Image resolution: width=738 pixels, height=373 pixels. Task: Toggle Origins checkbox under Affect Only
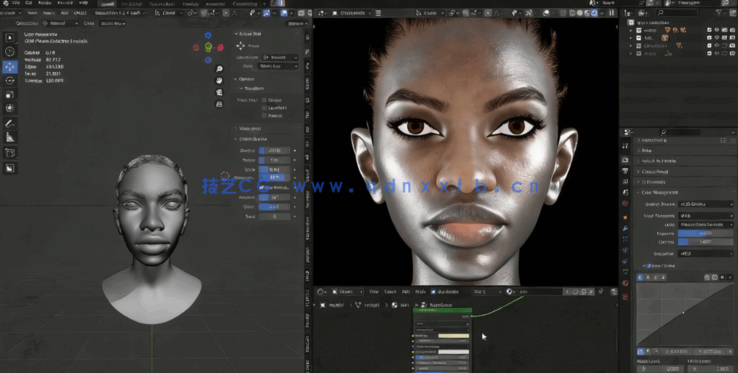coord(265,100)
